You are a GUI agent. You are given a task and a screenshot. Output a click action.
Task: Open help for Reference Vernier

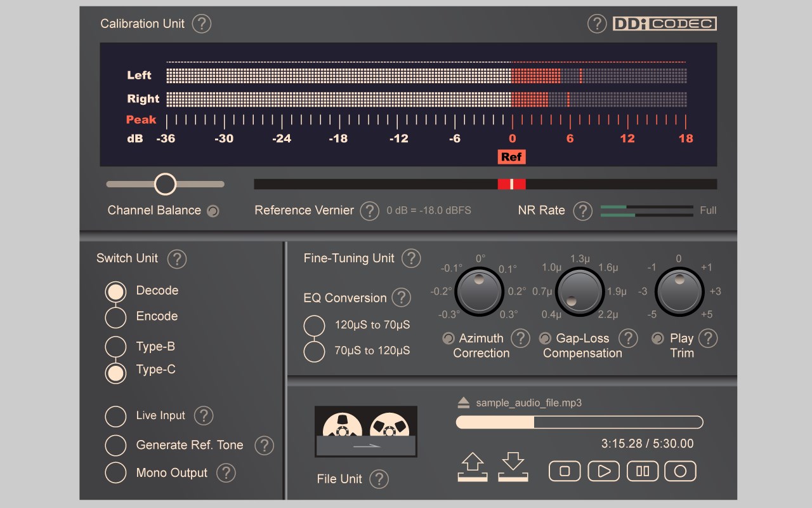click(x=369, y=211)
